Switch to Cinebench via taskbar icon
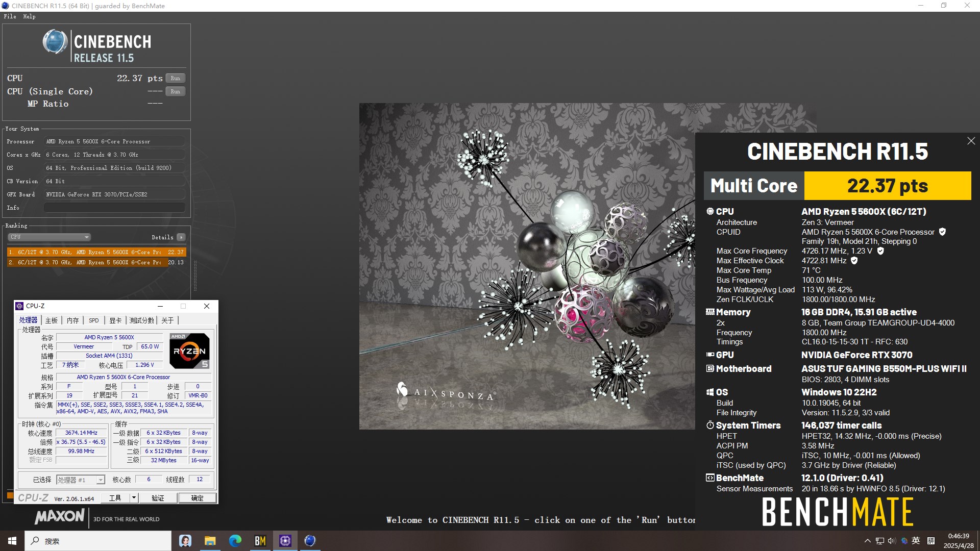Viewport: 980px width, 551px height. point(310,541)
